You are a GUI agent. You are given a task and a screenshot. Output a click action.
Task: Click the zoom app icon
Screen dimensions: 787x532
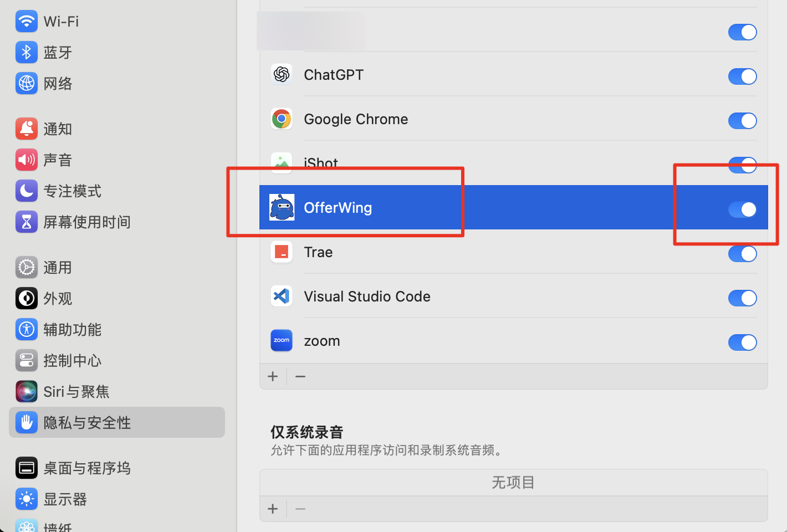click(x=282, y=340)
